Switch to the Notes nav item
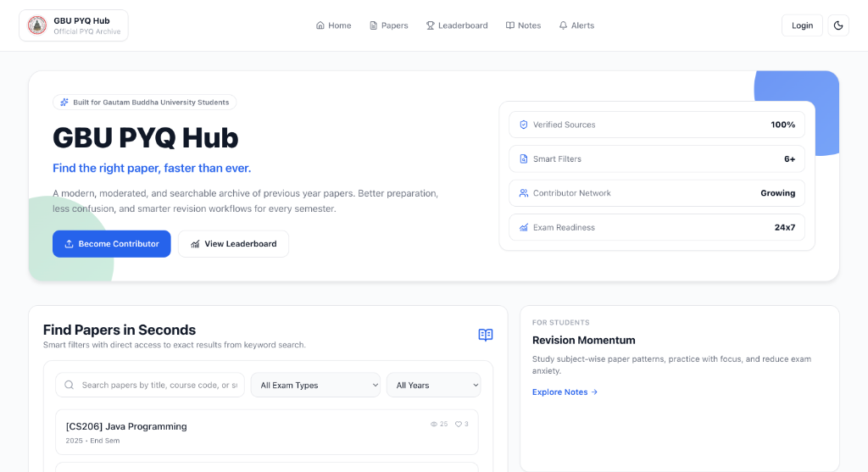Image resolution: width=868 pixels, height=472 pixels. (x=523, y=25)
